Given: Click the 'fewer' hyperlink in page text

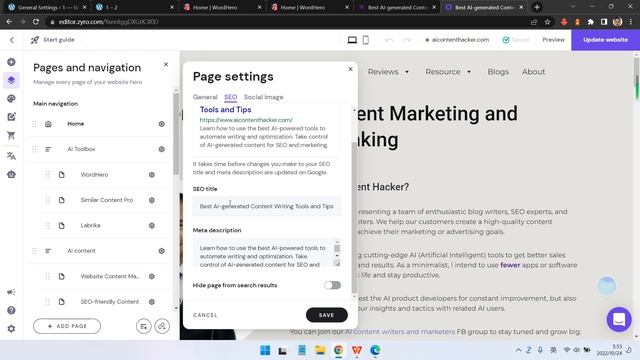Looking at the screenshot, I should click(x=510, y=265).
